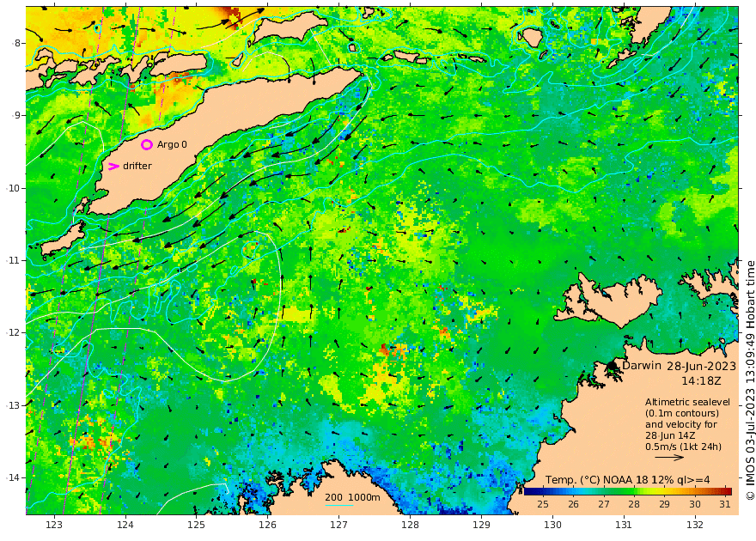
Task: Click the latitude 8 axis label
Action: (16, 43)
